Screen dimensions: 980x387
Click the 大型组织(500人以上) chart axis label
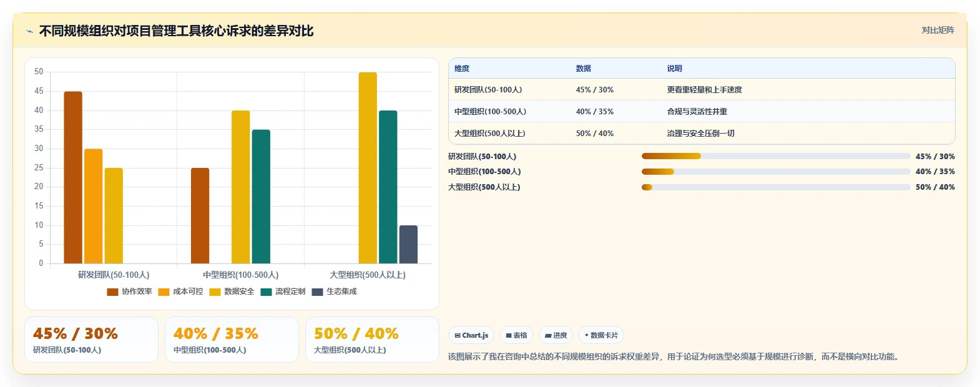368,275
